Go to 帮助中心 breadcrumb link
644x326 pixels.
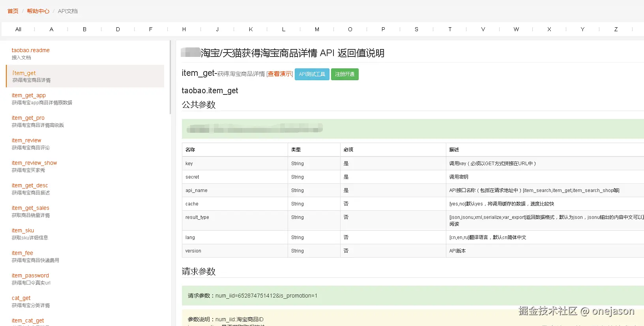point(38,11)
